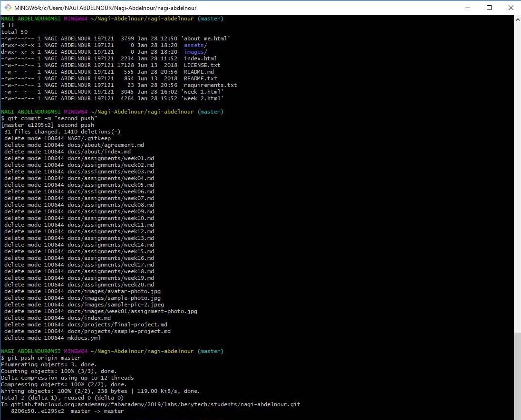The image size is (521, 420).
Task: Close the MINGW64 terminal window
Action: [x=511, y=8]
